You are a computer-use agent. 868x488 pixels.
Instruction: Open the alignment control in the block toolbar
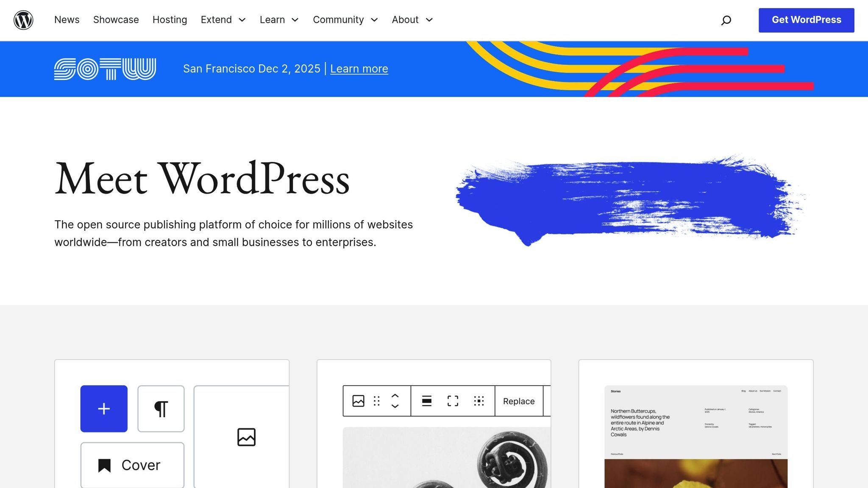pos(427,401)
